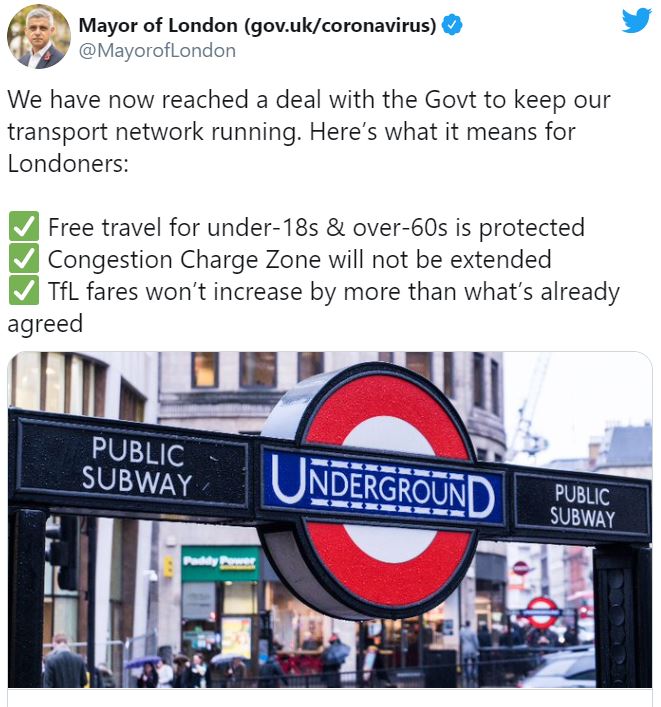Click the green checkmark beside TfL fares

point(24,291)
